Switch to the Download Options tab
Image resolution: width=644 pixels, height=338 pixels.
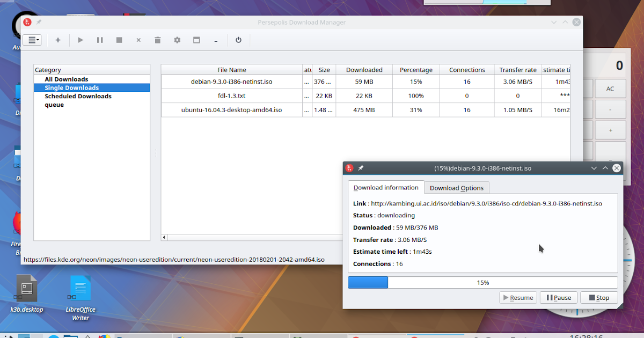pos(456,187)
